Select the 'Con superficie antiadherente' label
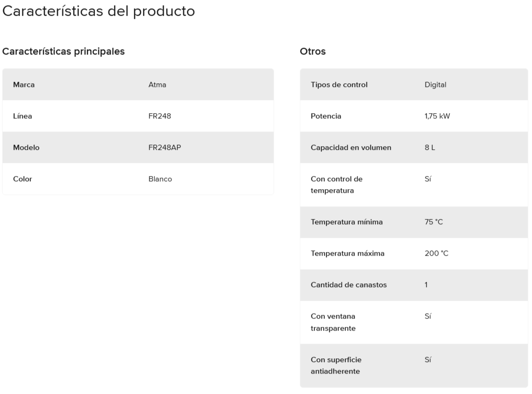The width and height of the screenshot is (532, 394). (336, 365)
